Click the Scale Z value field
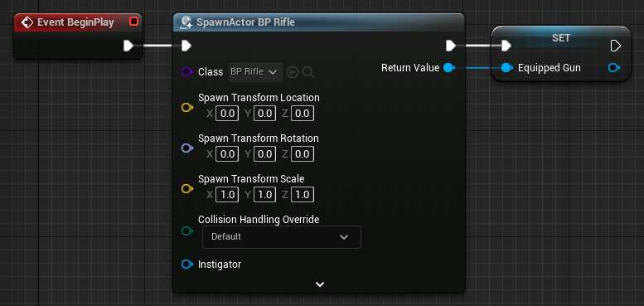The image size is (644, 306). (303, 195)
